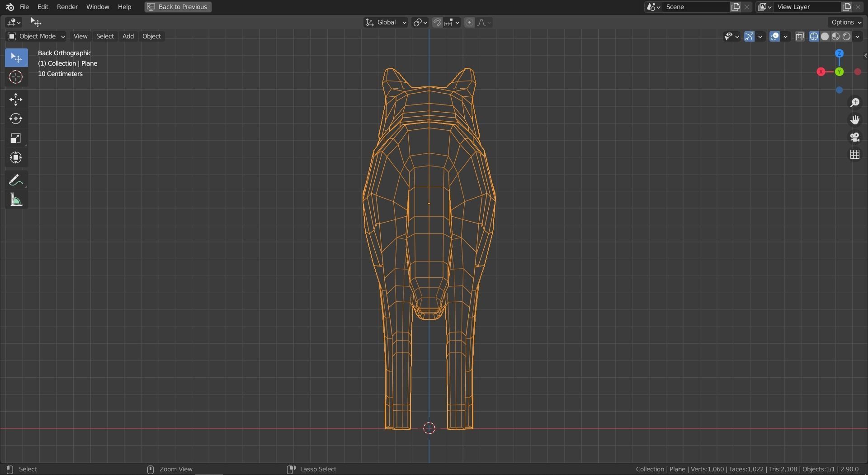
Task: Activate the Rotate tool
Action: click(16, 119)
